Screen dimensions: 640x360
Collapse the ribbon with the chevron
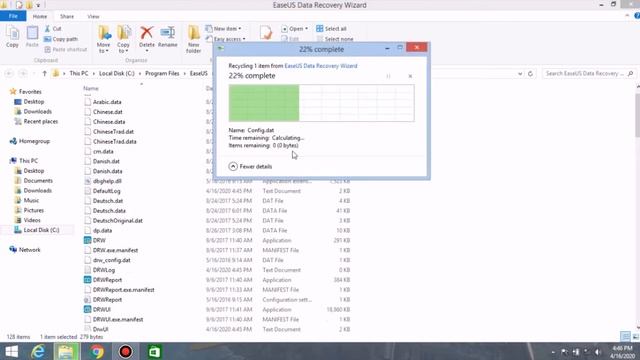(x=627, y=16)
